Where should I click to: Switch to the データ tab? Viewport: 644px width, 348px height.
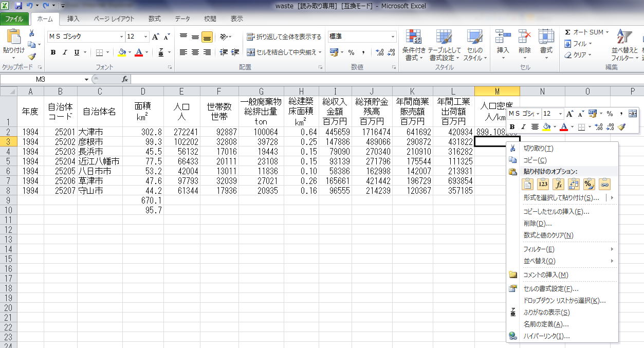182,19
